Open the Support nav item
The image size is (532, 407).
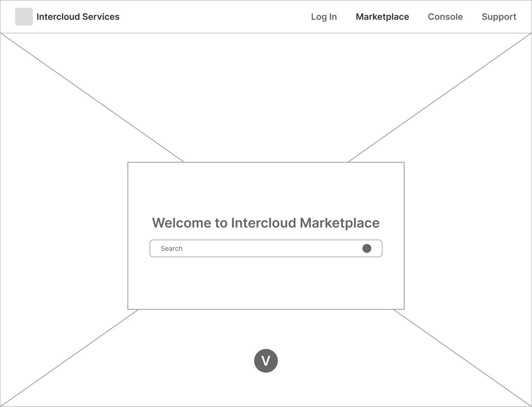[x=499, y=17]
